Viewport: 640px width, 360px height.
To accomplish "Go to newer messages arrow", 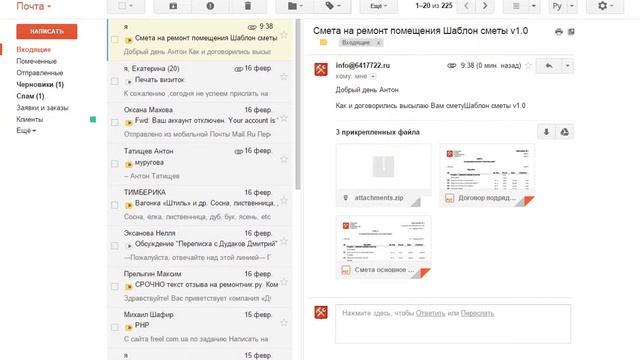I will tap(467, 6).
